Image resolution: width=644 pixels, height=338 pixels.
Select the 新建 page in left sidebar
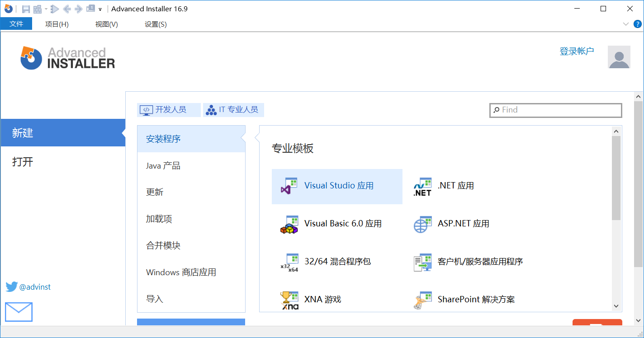point(63,133)
